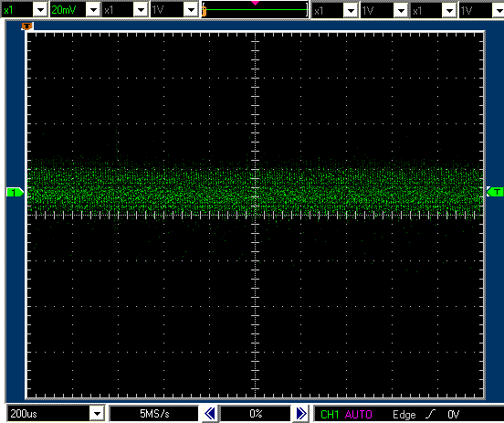Image resolution: width=504 pixels, height=423 pixels.
Task: Expand the channel 2 x1 probe dropdown
Action: pyautogui.click(x=141, y=10)
